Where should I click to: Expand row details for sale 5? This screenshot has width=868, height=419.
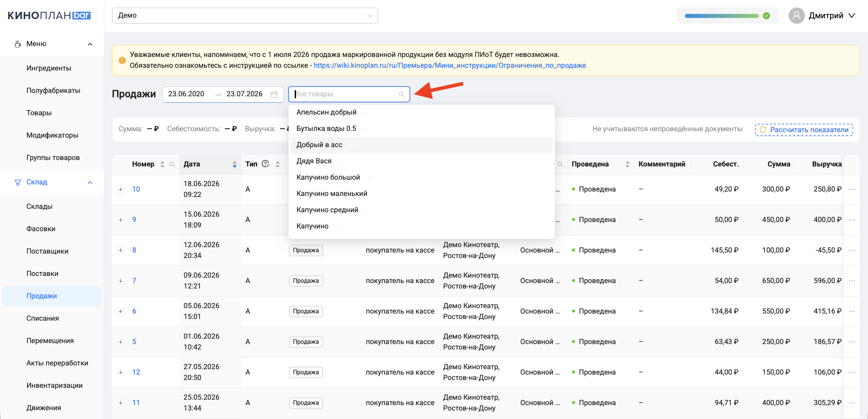(x=121, y=342)
